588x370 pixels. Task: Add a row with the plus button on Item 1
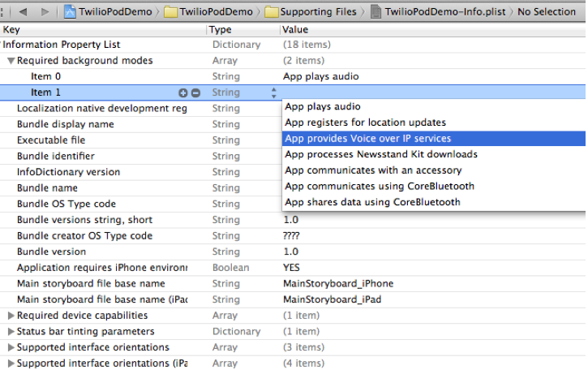coord(183,92)
